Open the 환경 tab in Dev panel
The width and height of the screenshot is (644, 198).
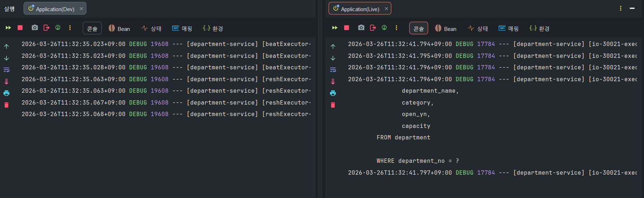(213, 28)
